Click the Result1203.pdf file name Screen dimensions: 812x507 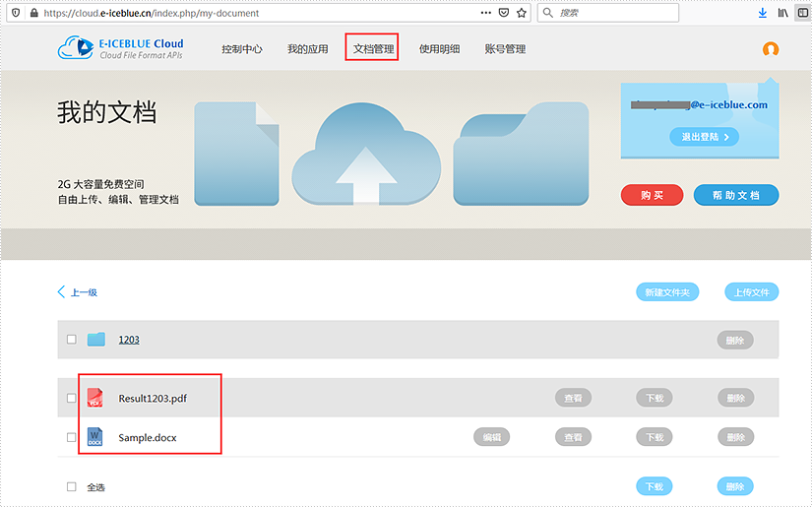pyautogui.click(x=153, y=399)
